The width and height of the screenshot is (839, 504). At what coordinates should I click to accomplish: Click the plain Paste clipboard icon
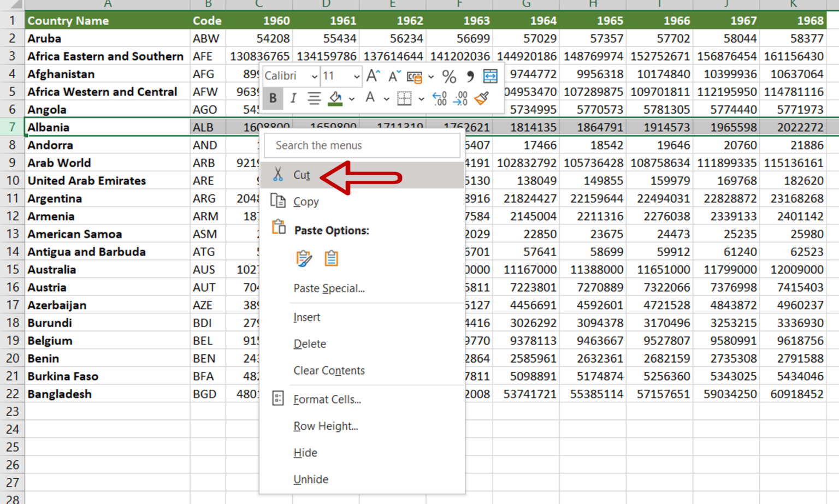coord(331,258)
